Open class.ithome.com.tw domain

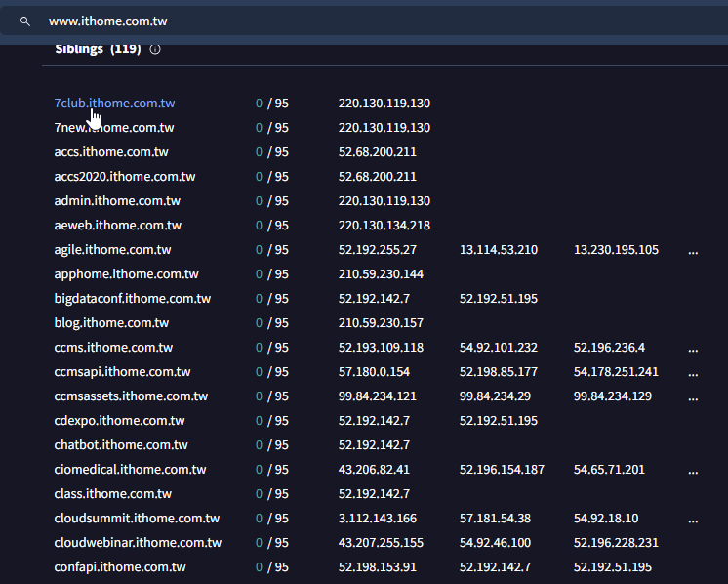pos(113,493)
